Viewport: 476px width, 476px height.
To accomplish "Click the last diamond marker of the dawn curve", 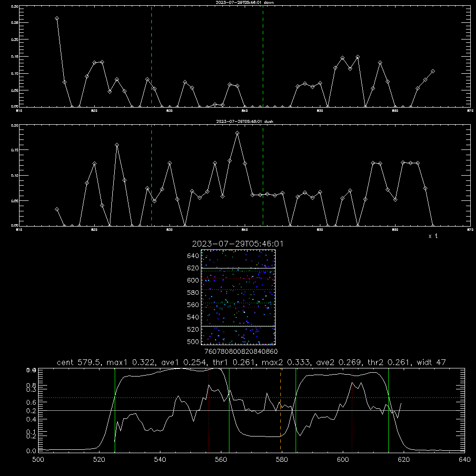I will [x=433, y=71].
